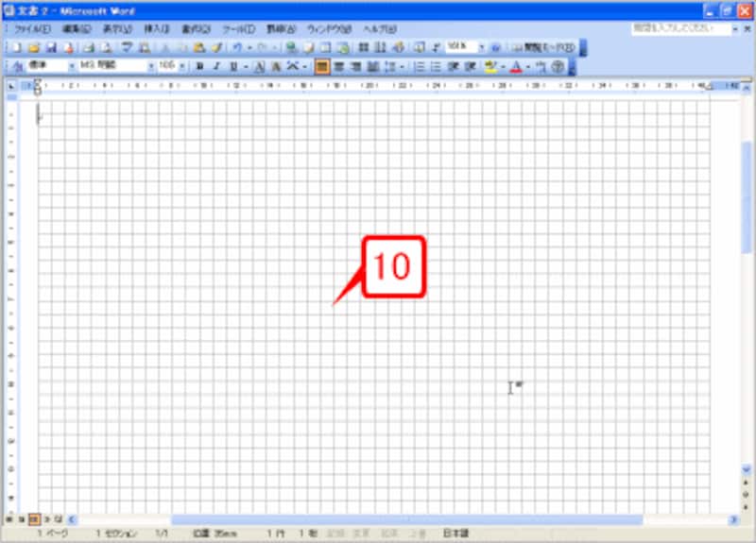Open the zoom percentage dropdown
The height and width of the screenshot is (543, 756).
(x=481, y=47)
